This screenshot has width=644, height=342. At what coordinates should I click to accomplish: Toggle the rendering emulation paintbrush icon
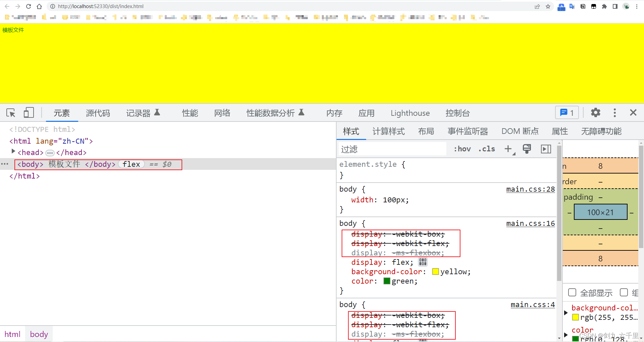point(527,149)
